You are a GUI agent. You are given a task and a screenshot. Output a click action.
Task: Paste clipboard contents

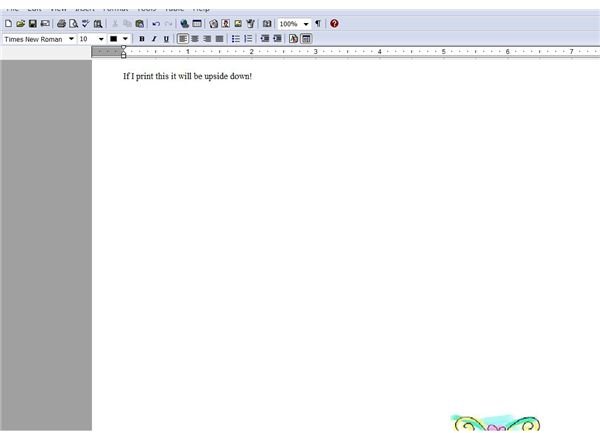(x=140, y=24)
